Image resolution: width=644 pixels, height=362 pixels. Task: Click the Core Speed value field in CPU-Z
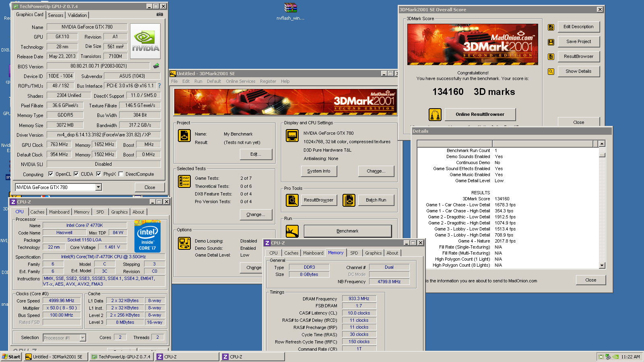coord(62,301)
